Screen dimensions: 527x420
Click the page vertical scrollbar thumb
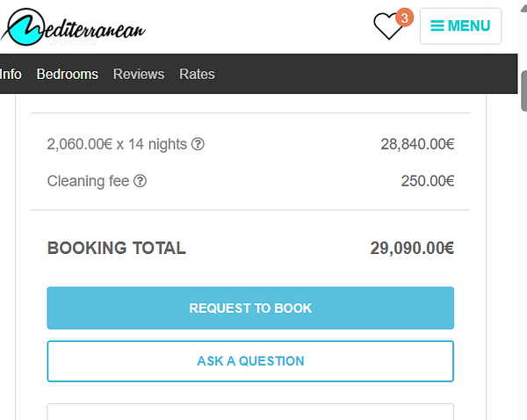pyautogui.click(x=523, y=91)
